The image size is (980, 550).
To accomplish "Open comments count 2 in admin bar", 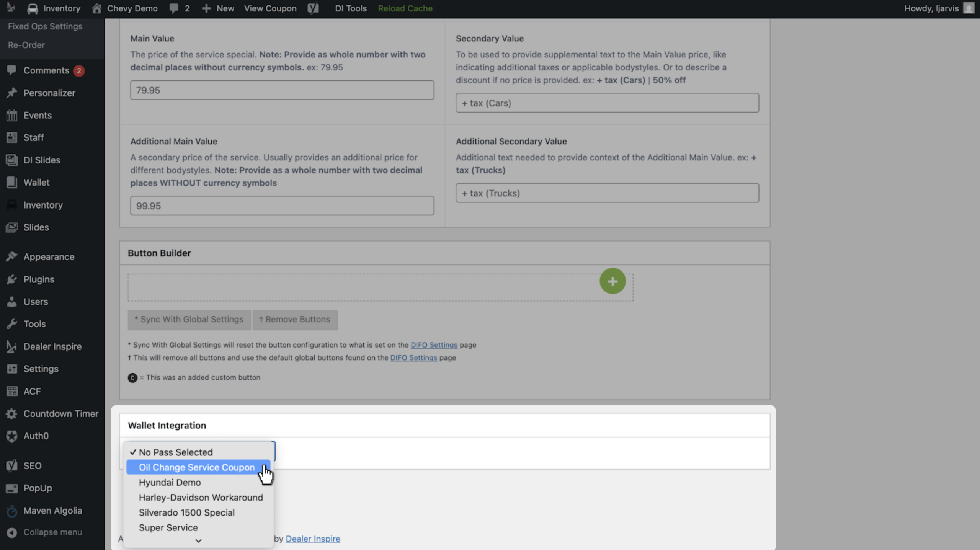I will (180, 8).
